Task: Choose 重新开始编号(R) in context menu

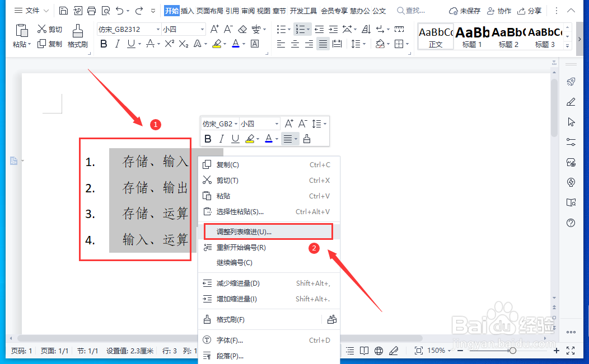Action: click(269, 247)
